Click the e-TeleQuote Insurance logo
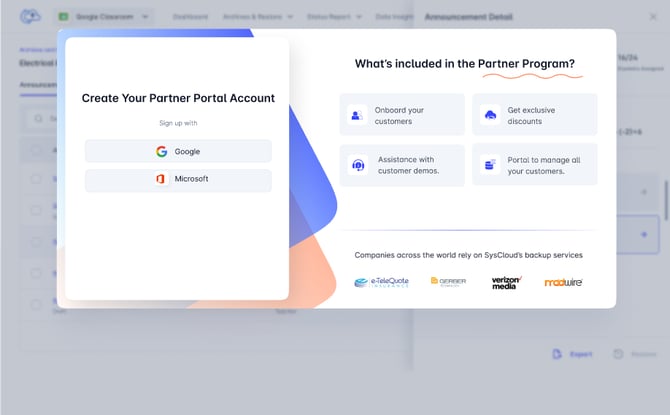The width and height of the screenshot is (670, 415). pos(382,282)
